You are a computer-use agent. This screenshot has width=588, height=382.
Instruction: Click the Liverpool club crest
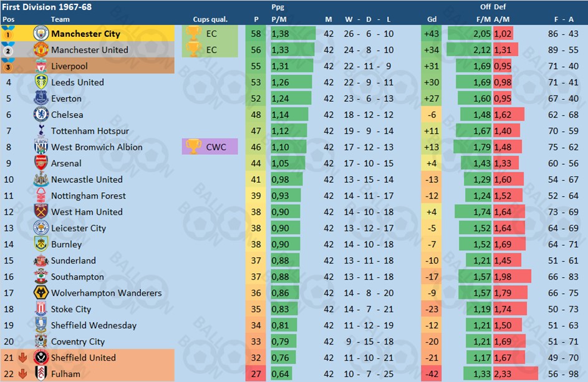click(41, 66)
